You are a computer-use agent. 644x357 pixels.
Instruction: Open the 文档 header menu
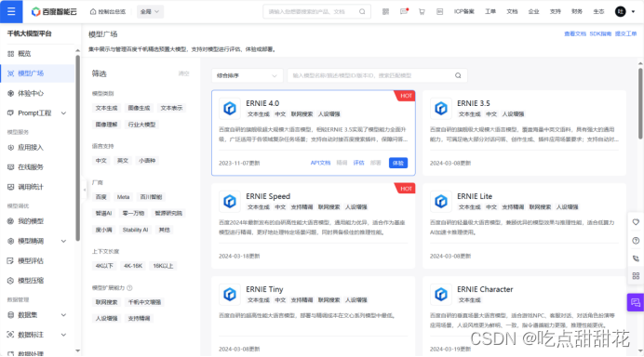click(512, 11)
